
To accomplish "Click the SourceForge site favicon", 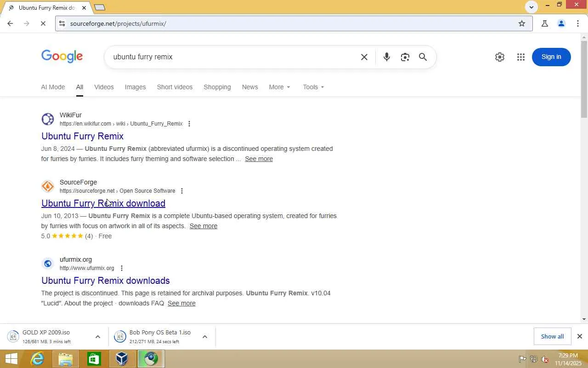I will [48, 186].
